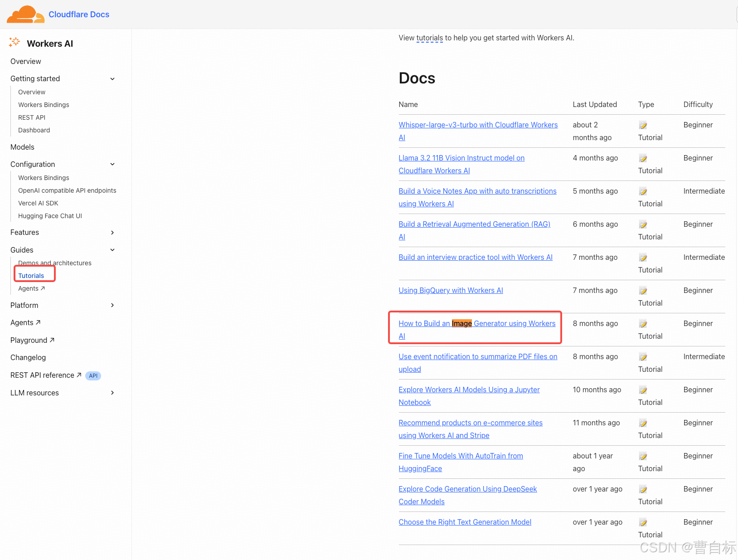Open OpenAI compatible API endpoints page

[67, 190]
